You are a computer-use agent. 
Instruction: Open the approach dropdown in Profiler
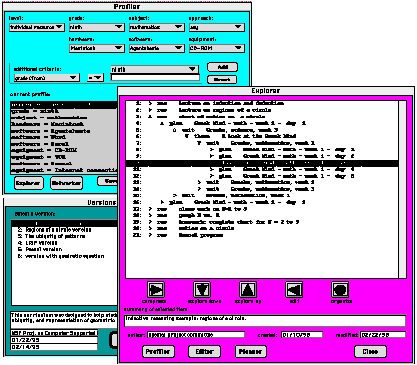click(217, 27)
